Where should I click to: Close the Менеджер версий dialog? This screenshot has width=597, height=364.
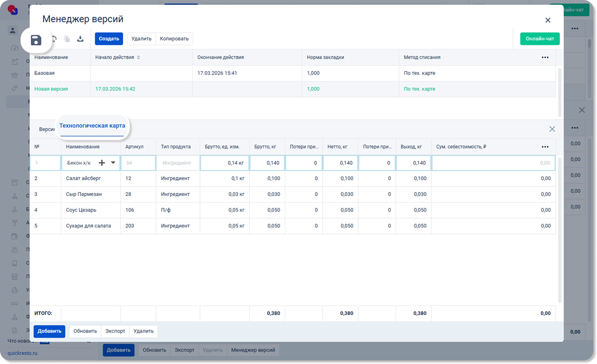click(548, 20)
